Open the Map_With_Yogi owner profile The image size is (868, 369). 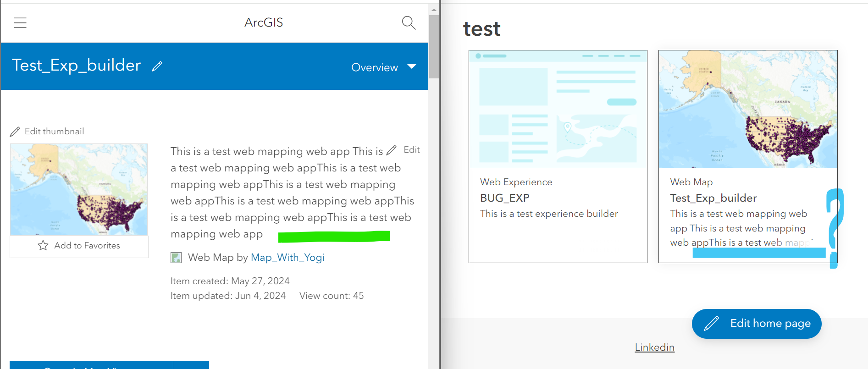pyautogui.click(x=287, y=258)
